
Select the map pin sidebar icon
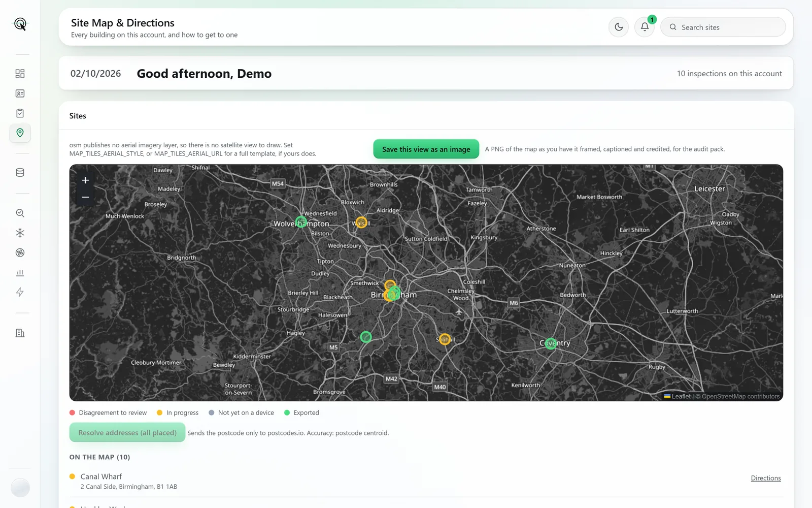(x=20, y=133)
